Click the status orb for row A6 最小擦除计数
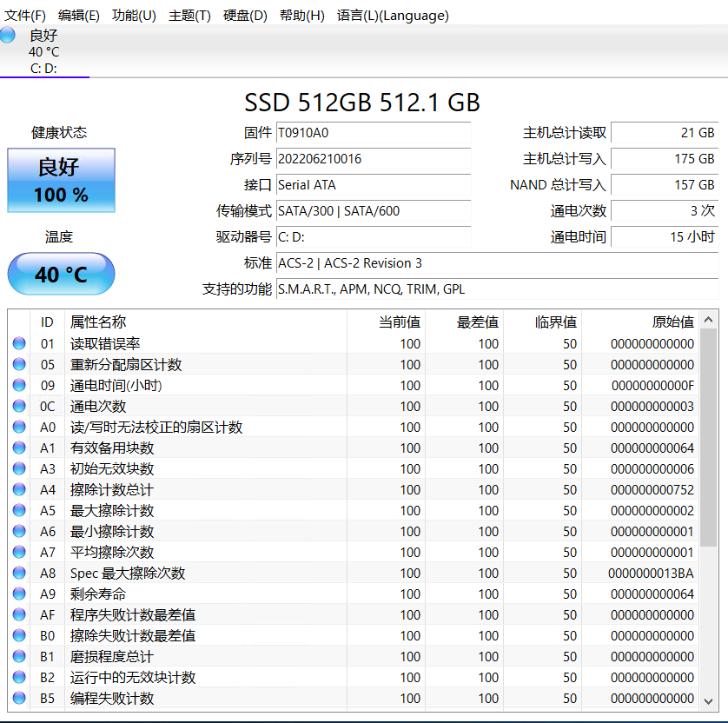This screenshot has width=728, height=723. (19, 531)
